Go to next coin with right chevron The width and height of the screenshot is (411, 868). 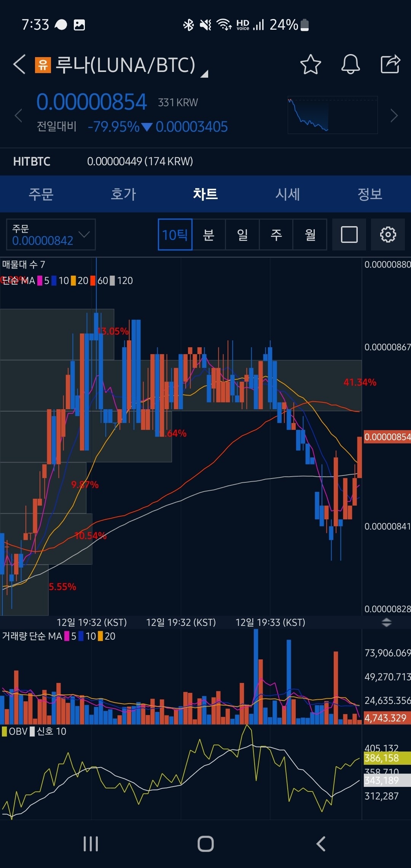(x=394, y=116)
